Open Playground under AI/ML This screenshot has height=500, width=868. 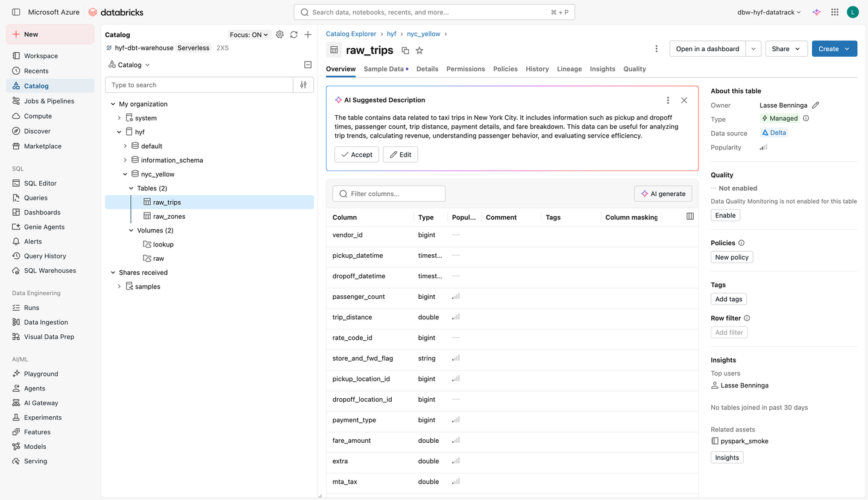click(x=50, y=374)
